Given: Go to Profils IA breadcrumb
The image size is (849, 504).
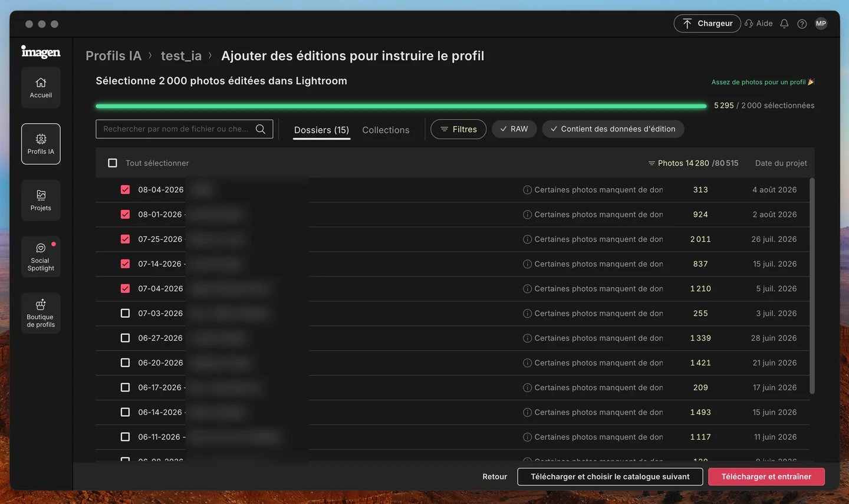Looking at the screenshot, I should pyautogui.click(x=113, y=56).
